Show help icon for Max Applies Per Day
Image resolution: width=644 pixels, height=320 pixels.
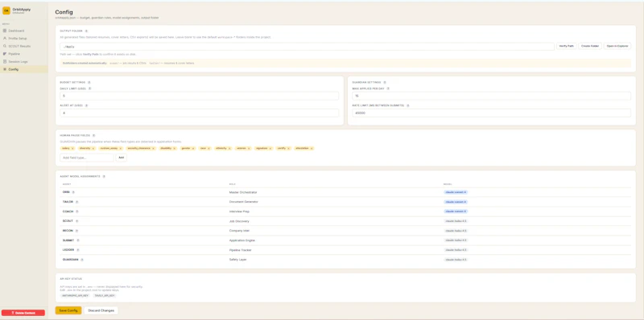(388, 88)
